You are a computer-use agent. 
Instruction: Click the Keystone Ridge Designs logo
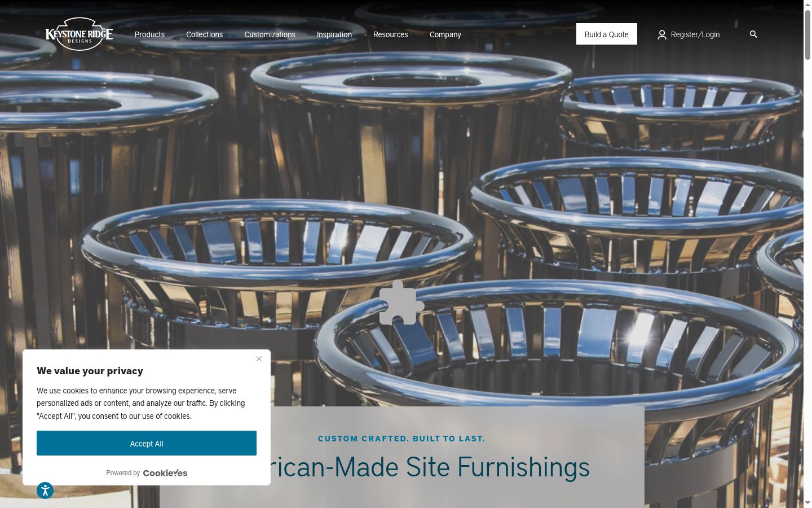pos(79,34)
